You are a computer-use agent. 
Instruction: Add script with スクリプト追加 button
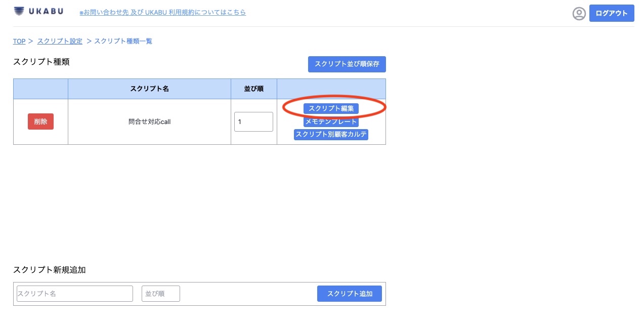350,294
